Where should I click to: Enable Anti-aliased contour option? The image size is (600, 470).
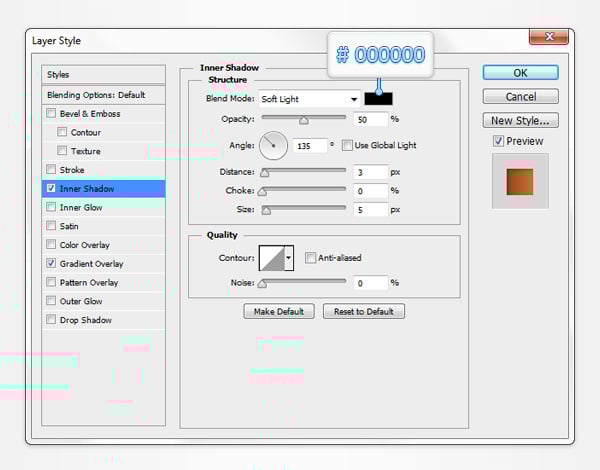pos(310,258)
